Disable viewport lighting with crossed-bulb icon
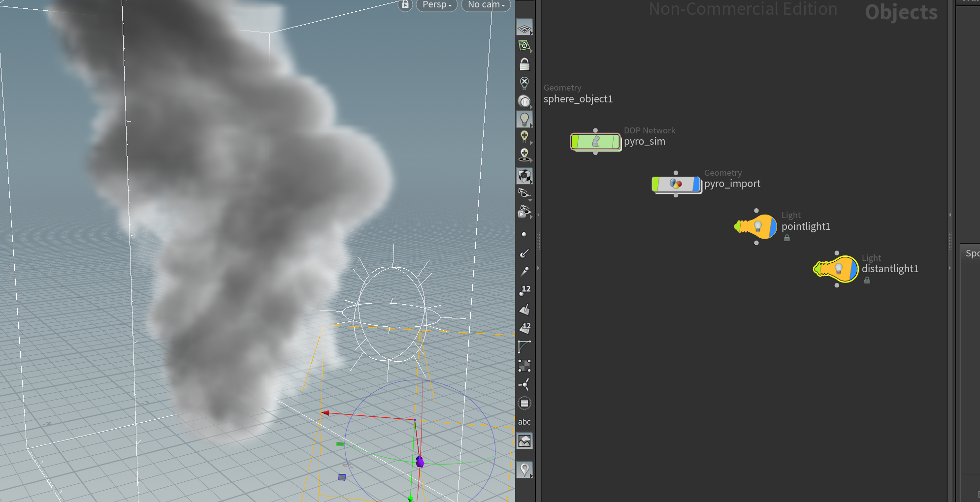Screen dimensions: 980x502 click(524, 83)
